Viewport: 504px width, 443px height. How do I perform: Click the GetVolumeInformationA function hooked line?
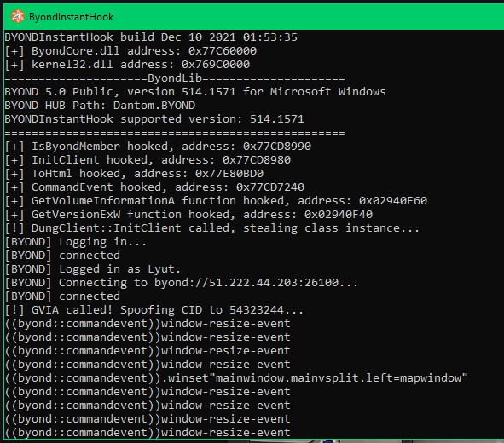click(x=216, y=201)
